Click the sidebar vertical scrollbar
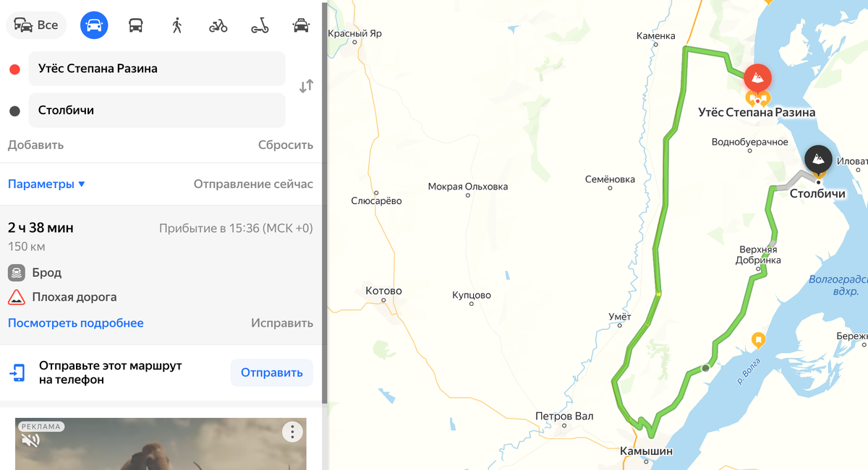The height and width of the screenshot is (470, 868). [x=324, y=202]
